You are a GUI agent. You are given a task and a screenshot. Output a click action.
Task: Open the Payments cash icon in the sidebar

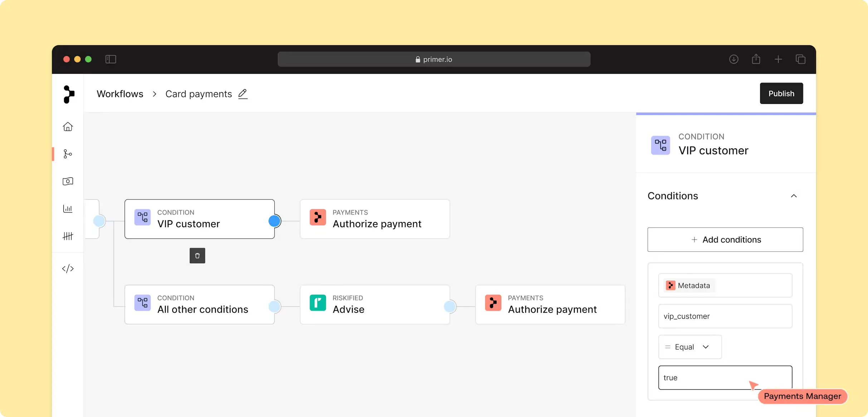click(68, 181)
